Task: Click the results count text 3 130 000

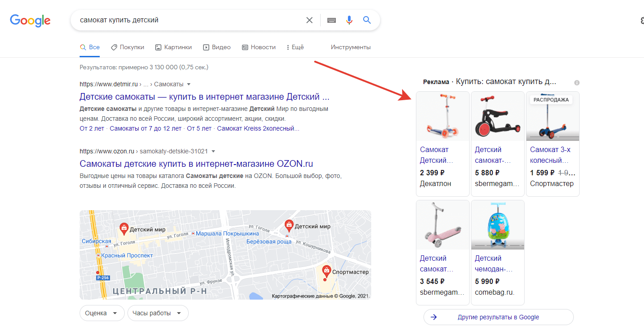Action: pos(163,67)
